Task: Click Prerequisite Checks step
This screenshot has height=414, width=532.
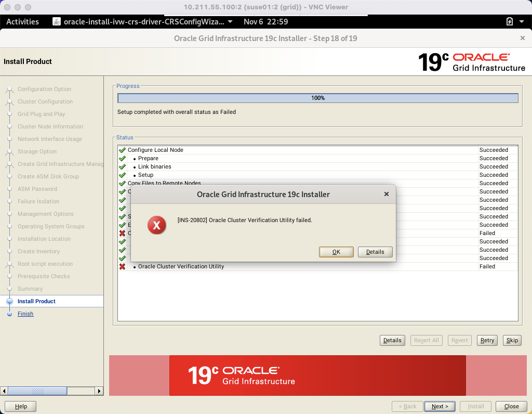Action: (x=44, y=276)
